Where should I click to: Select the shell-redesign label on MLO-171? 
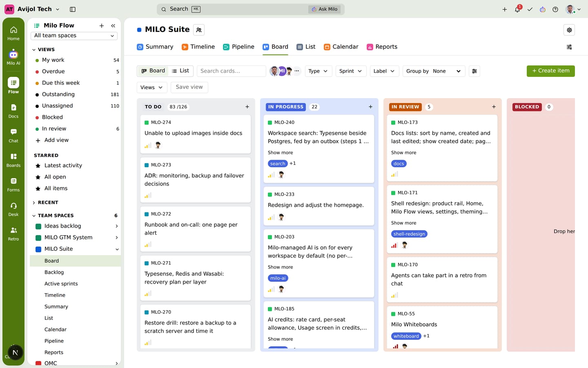[x=409, y=234]
